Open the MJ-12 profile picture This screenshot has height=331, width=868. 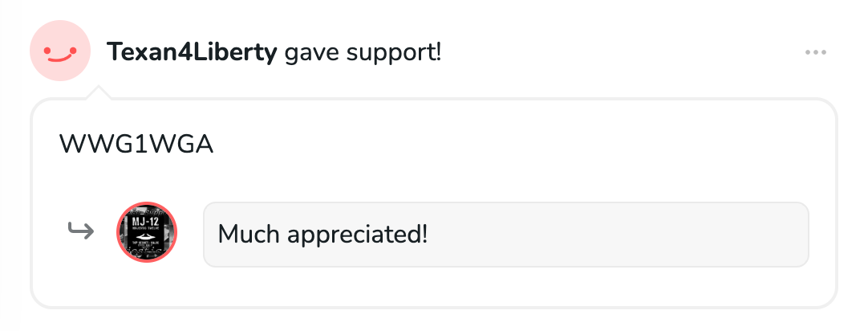point(147,233)
